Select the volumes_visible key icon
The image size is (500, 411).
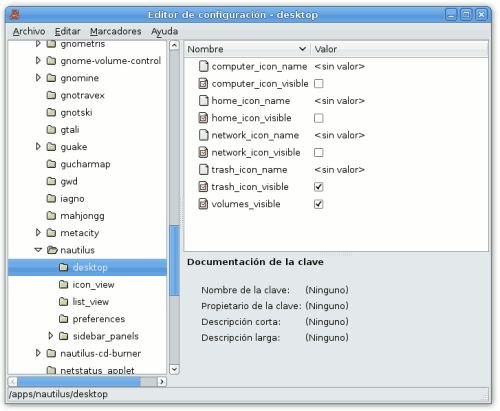pos(203,204)
